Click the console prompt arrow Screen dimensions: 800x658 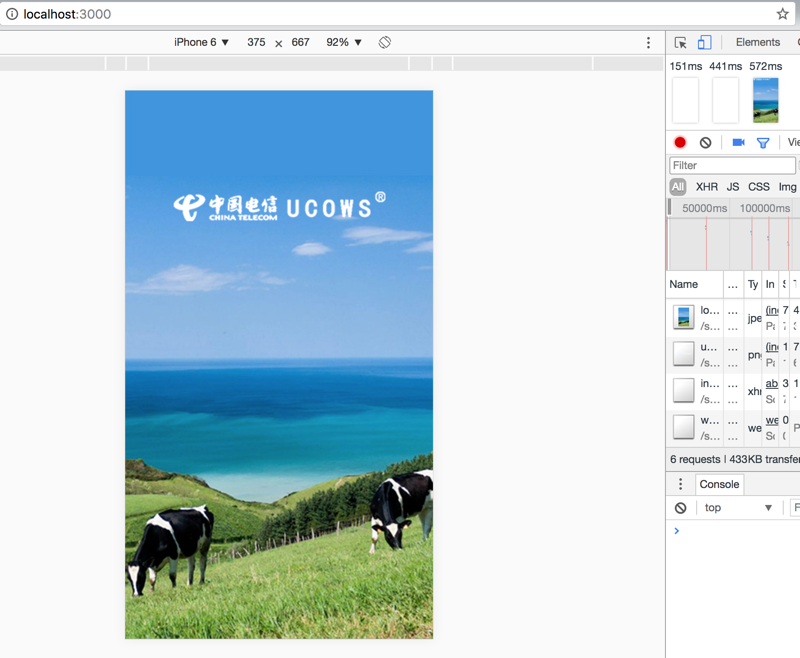click(677, 531)
